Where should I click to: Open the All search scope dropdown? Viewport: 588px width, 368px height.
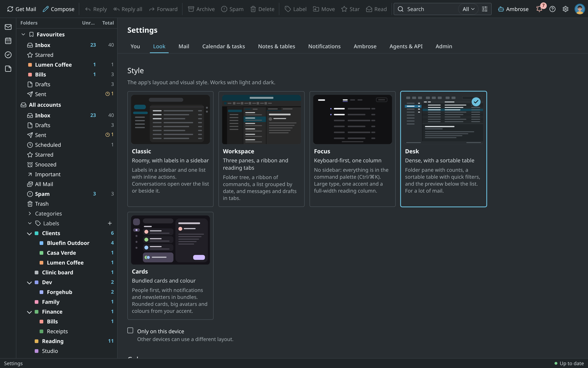pos(468,9)
